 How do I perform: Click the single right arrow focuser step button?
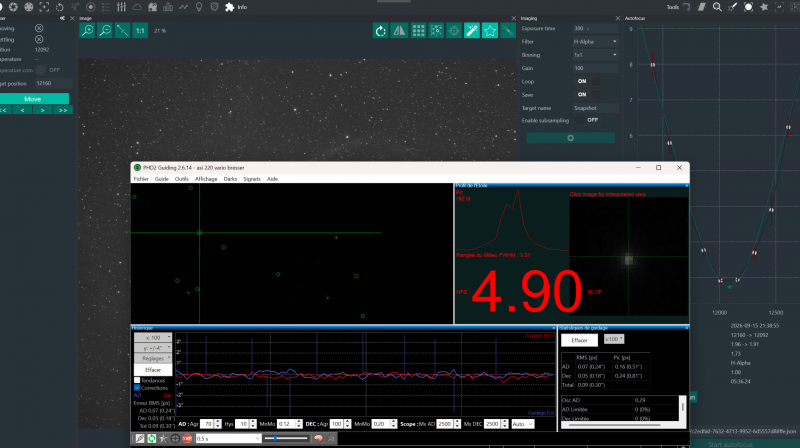tap(42, 110)
